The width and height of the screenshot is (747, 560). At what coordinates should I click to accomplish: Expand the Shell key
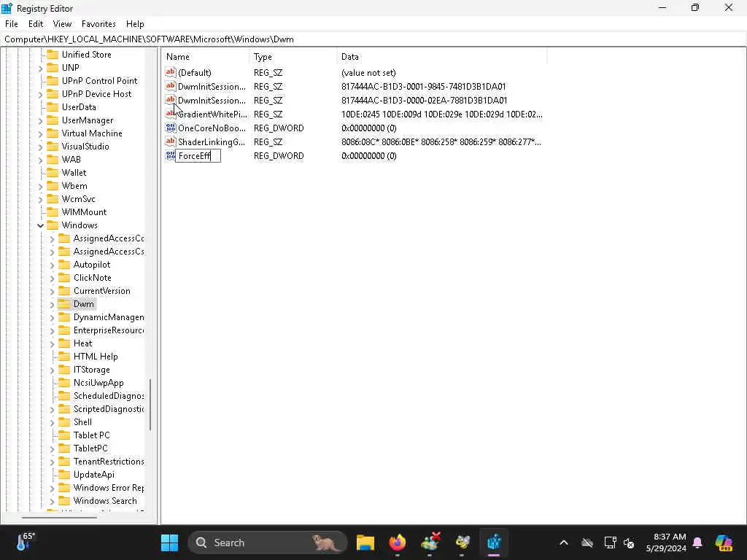click(x=53, y=423)
